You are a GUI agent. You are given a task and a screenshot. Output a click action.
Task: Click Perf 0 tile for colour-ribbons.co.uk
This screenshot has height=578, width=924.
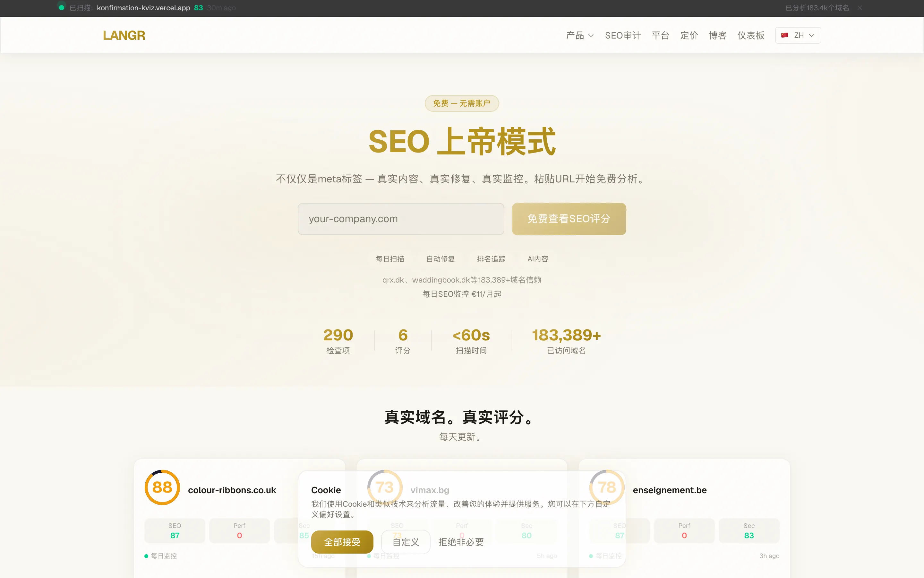click(239, 530)
